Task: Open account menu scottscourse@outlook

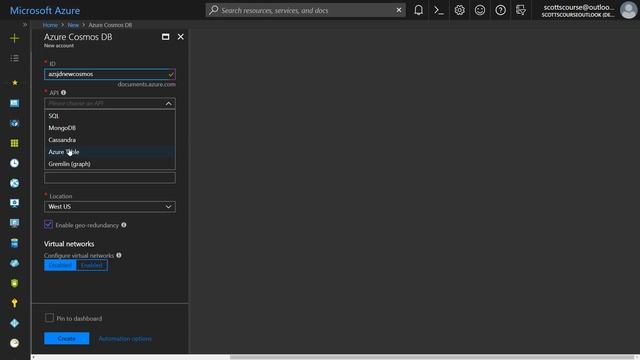Action: pos(578,10)
